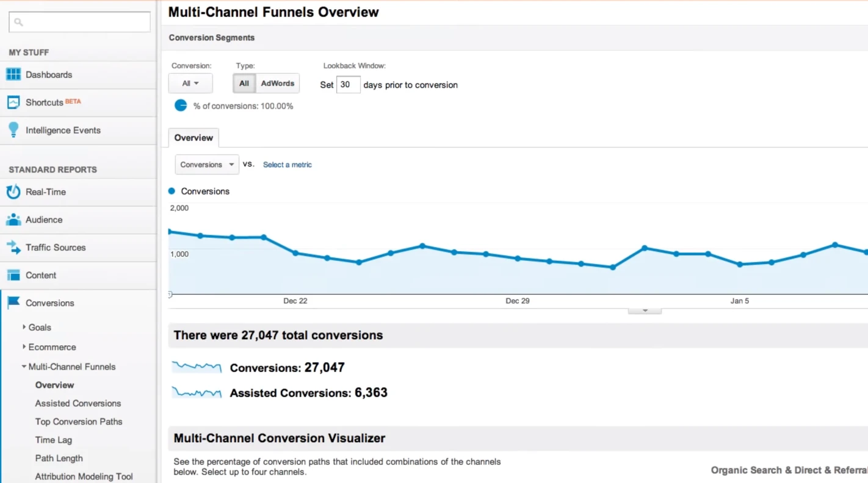Open the Assisted Conversions report

coord(78,403)
